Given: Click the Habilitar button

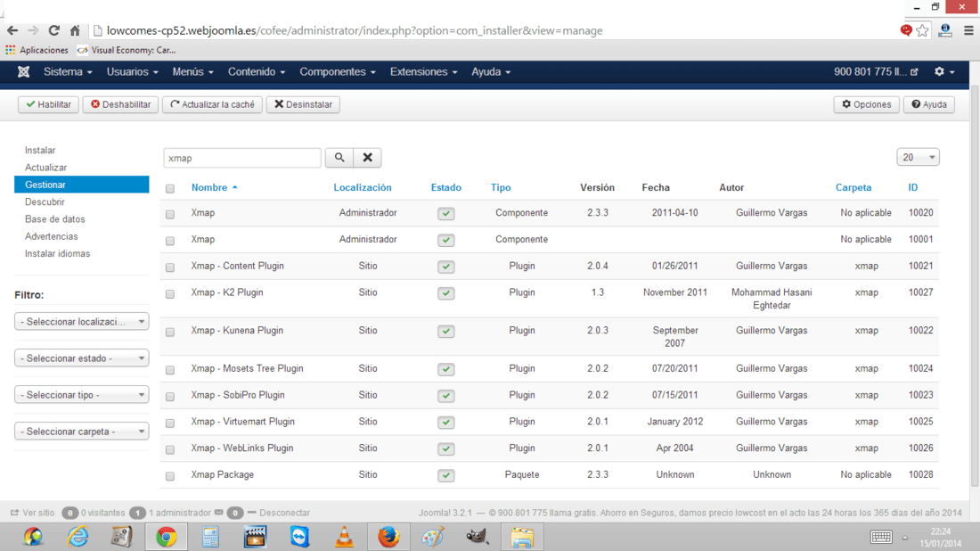Looking at the screenshot, I should coord(48,104).
